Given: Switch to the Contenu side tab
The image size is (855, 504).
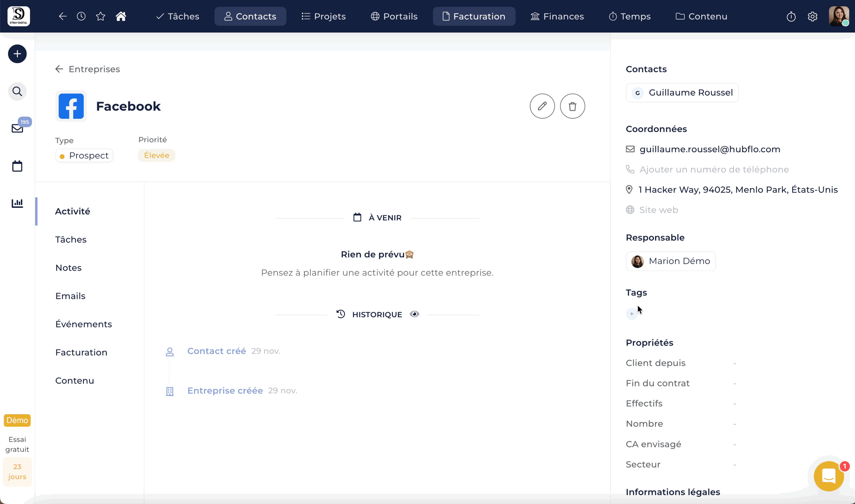Looking at the screenshot, I should [75, 380].
